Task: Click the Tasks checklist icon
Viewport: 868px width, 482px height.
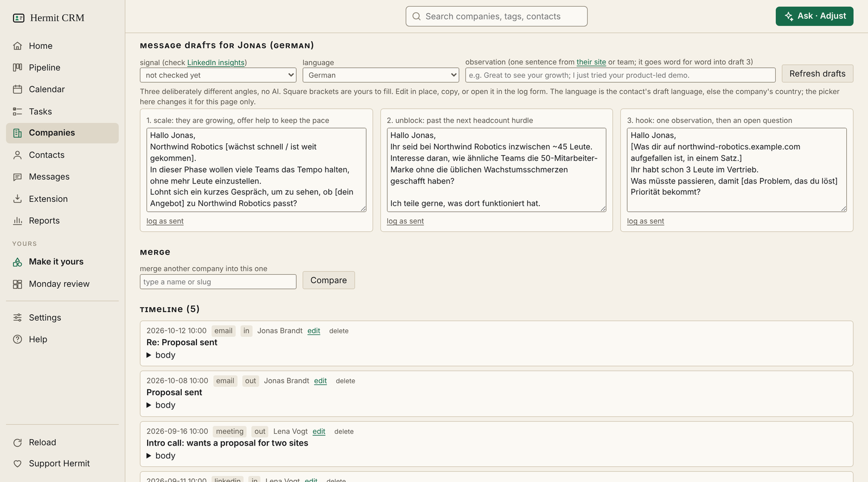Action: point(17,111)
